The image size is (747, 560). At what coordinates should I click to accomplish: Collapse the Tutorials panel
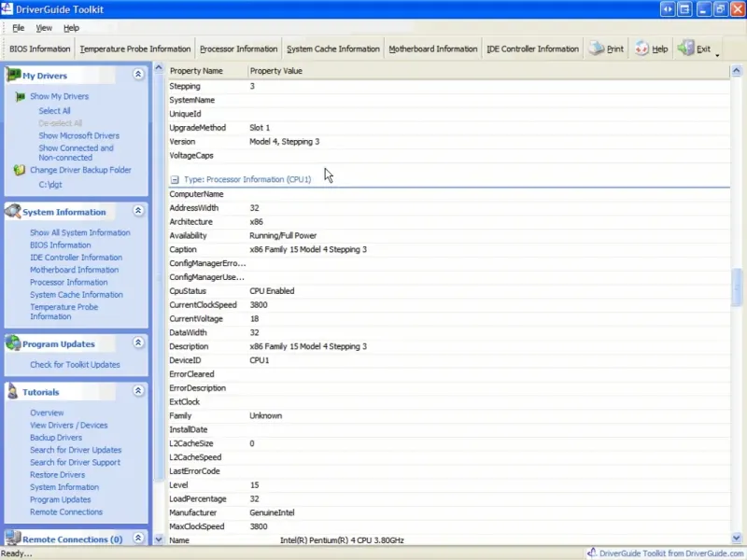138,390
